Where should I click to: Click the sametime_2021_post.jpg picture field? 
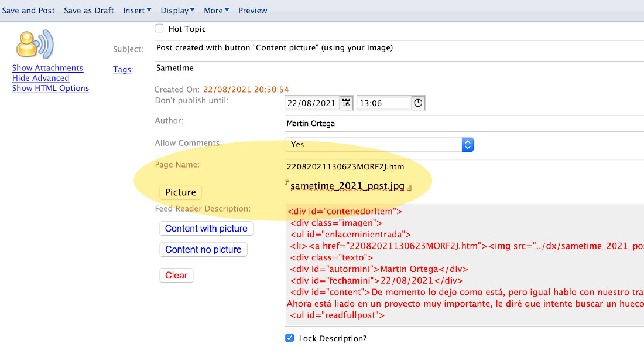(348, 186)
